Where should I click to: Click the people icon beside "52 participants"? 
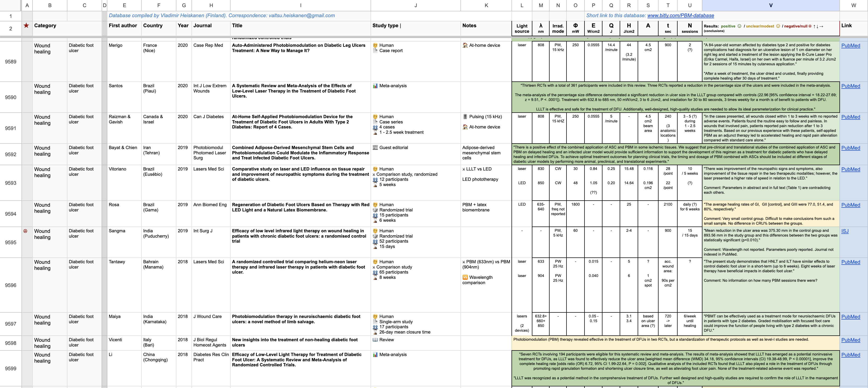375,241
